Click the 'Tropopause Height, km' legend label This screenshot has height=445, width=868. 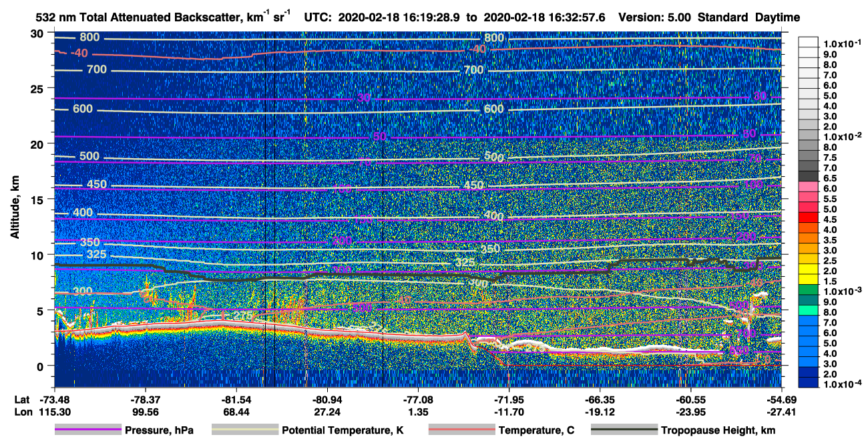[x=718, y=430]
